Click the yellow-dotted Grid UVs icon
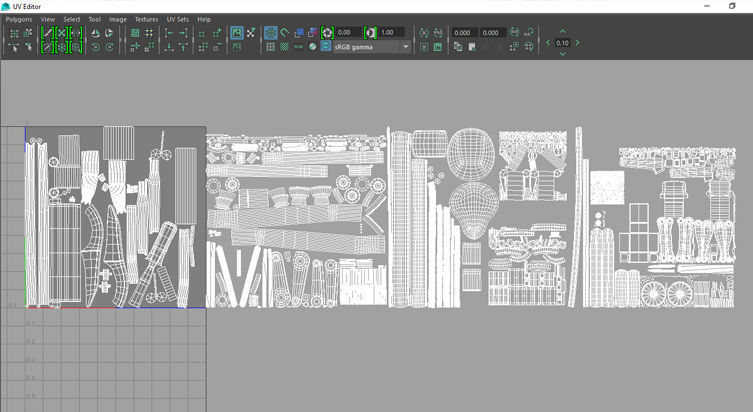This screenshot has width=753, height=412. pos(149,33)
